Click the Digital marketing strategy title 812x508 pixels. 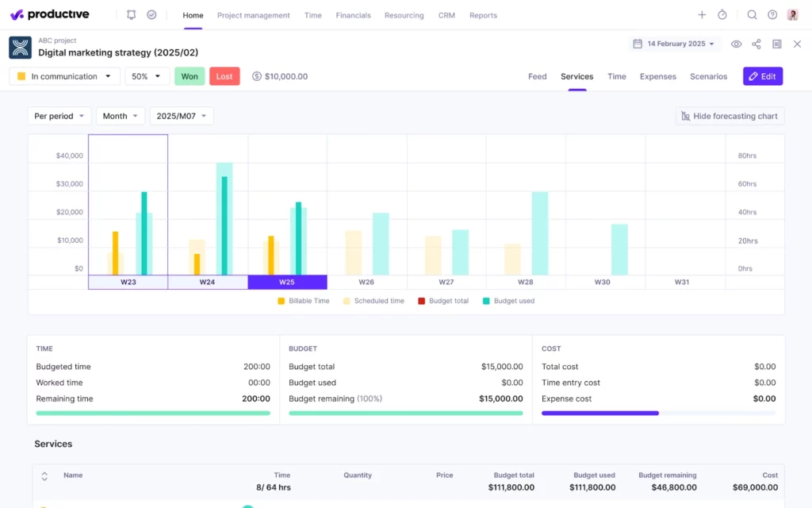[118, 52]
